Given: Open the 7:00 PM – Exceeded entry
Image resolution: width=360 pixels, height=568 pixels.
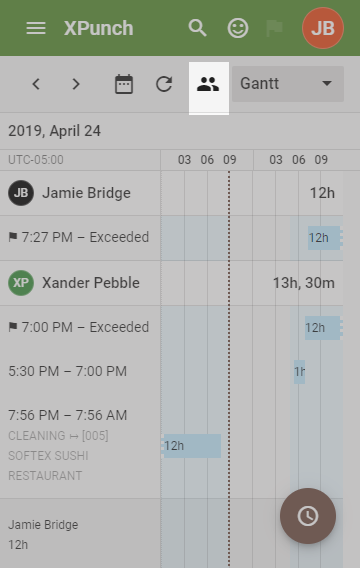Looking at the screenshot, I should (x=79, y=327).
